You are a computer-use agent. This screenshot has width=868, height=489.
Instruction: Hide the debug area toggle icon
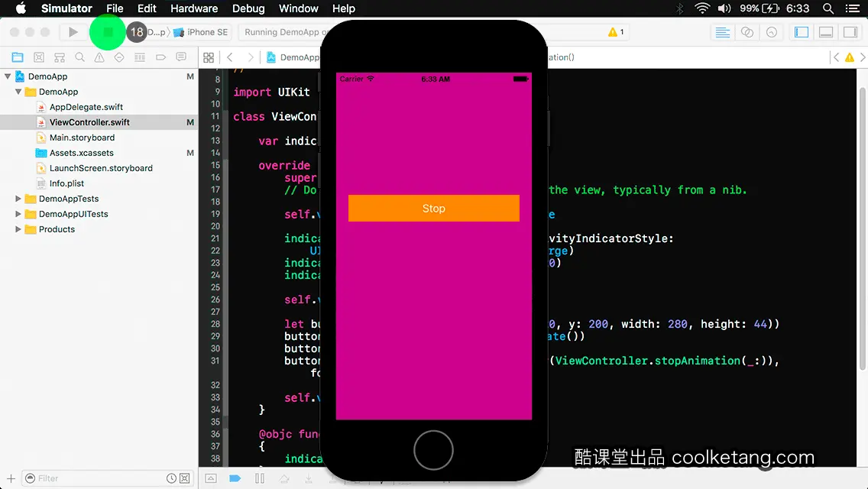(211, 478)
